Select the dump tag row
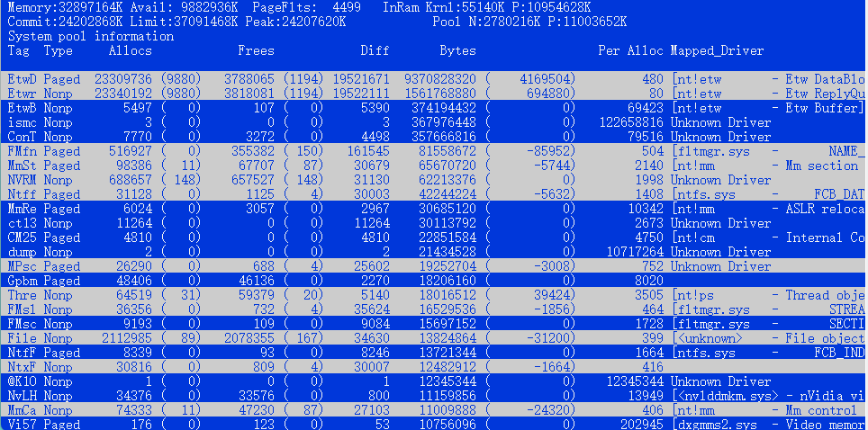 coord(434,252)
